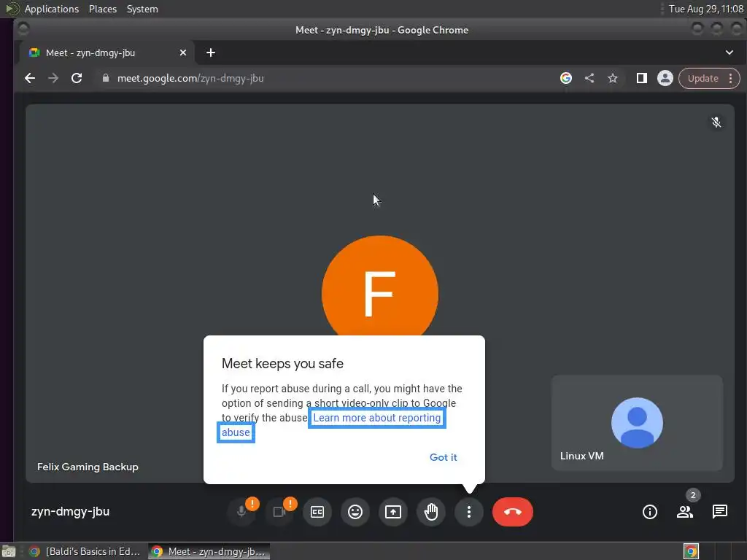Click the orange warning badge on camera
The width and height of the screenshot is (747, 560).
(290, 504)
